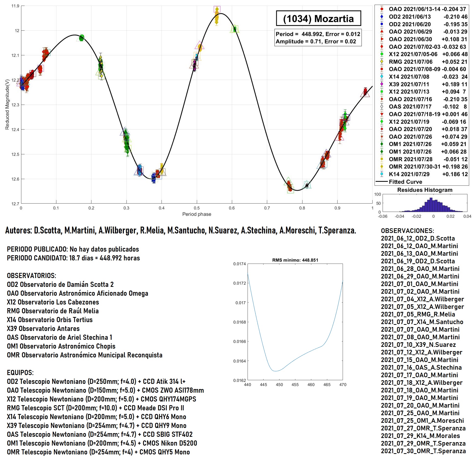Click the "OBSERVATORIOS:" heading
The width and height of the screenshot is (476, 462).
pos(31,276)
